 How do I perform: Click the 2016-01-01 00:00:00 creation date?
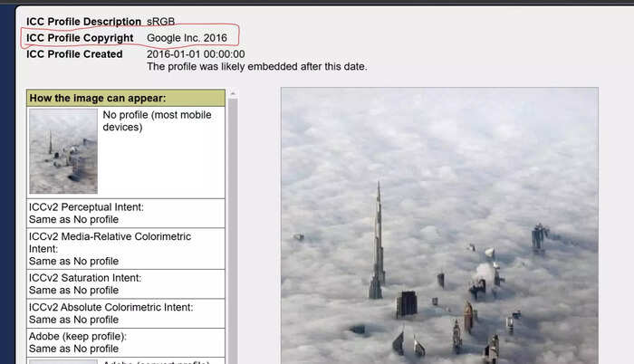pos(196,54)
